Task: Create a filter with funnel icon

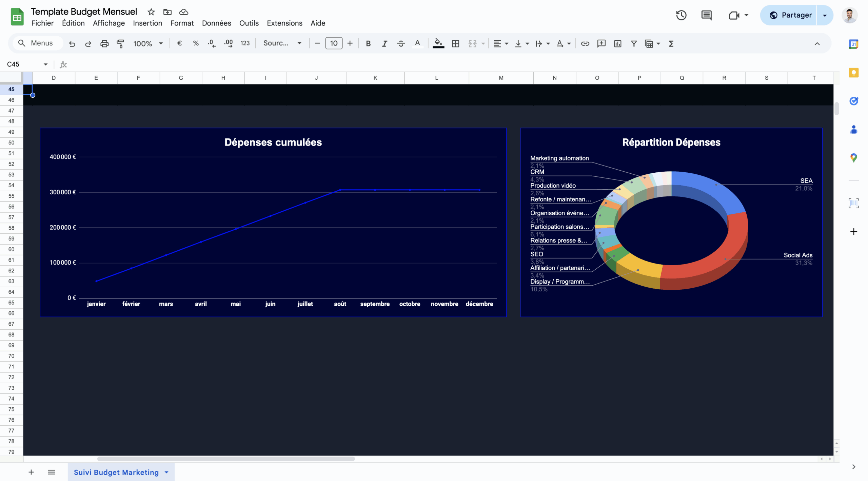Action: pos(633,43)
